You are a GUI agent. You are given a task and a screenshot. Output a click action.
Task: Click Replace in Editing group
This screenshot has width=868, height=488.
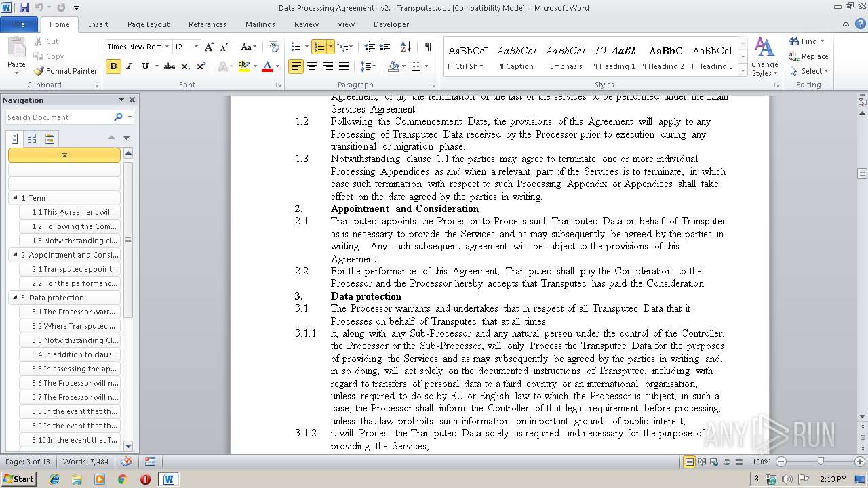click(x=808, y=56)
